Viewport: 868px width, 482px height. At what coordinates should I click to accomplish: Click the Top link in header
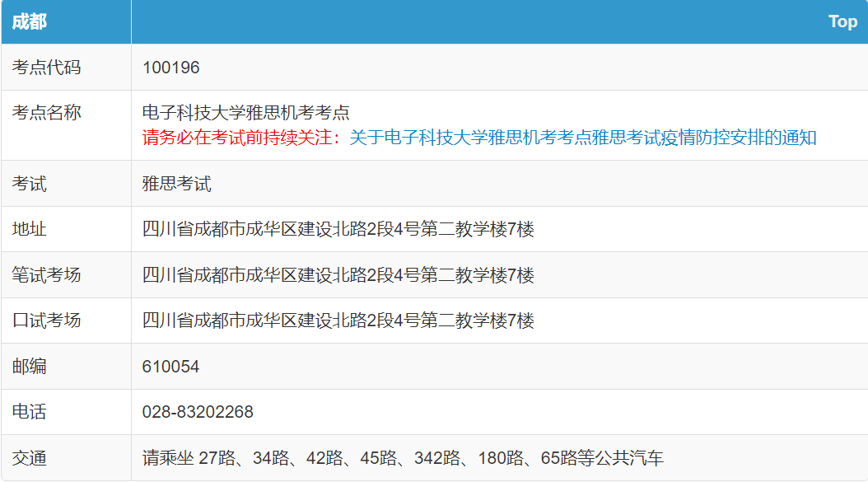click(842, 22)
